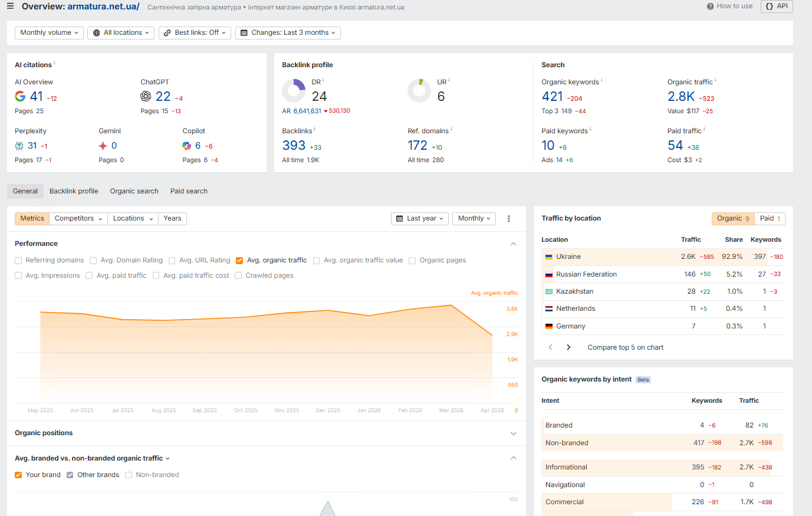Click the Kazakhstan flag icon
Screen dimensions: 812x516
pos(549,292)
